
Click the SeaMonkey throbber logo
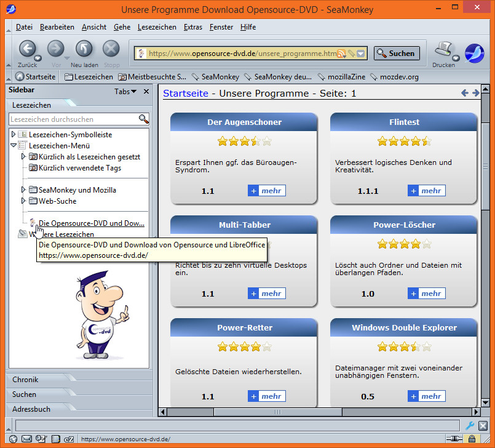pyautogui.click(x=474, y=54)
